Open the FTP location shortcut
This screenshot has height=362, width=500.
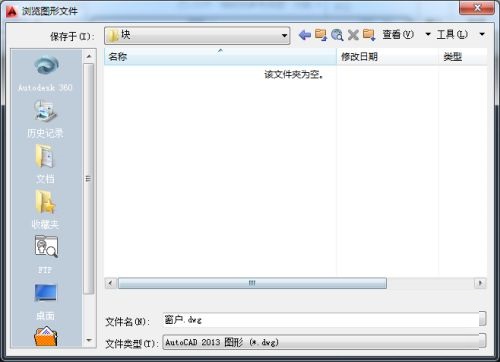(x=46, y=254)
